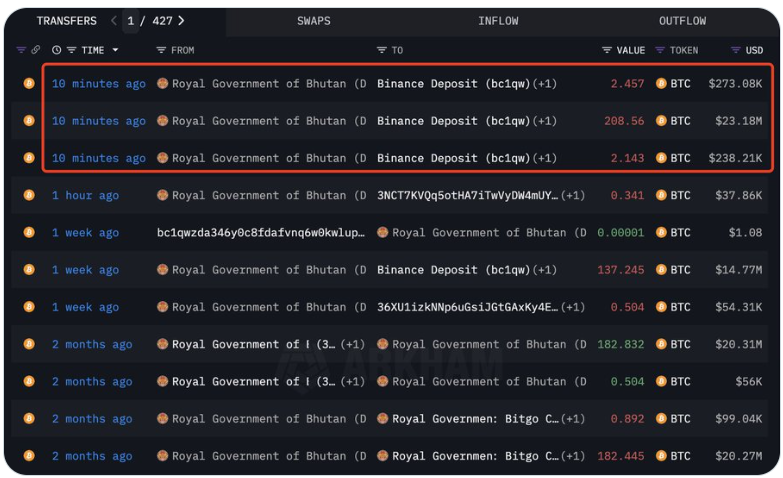Click Bitcoin icon in the $56K row
This screenshot has height=478, width=783.
click(29, 381)
